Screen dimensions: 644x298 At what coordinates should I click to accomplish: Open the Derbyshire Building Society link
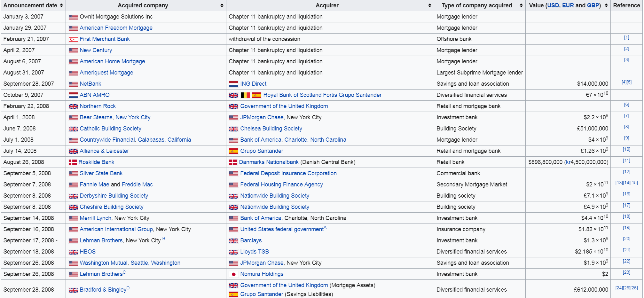[114, 196]
